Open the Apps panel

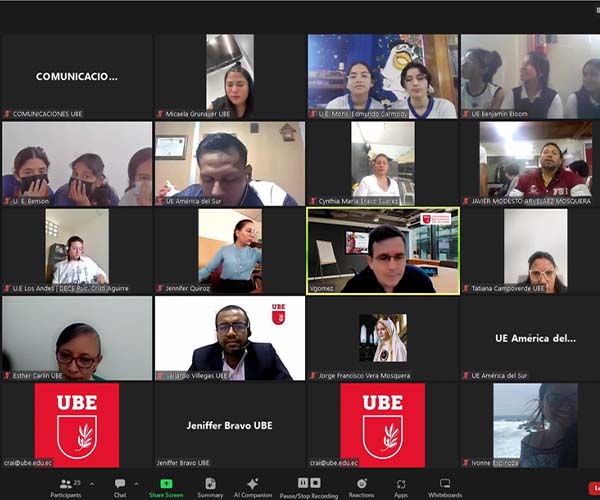coord(401,488)
